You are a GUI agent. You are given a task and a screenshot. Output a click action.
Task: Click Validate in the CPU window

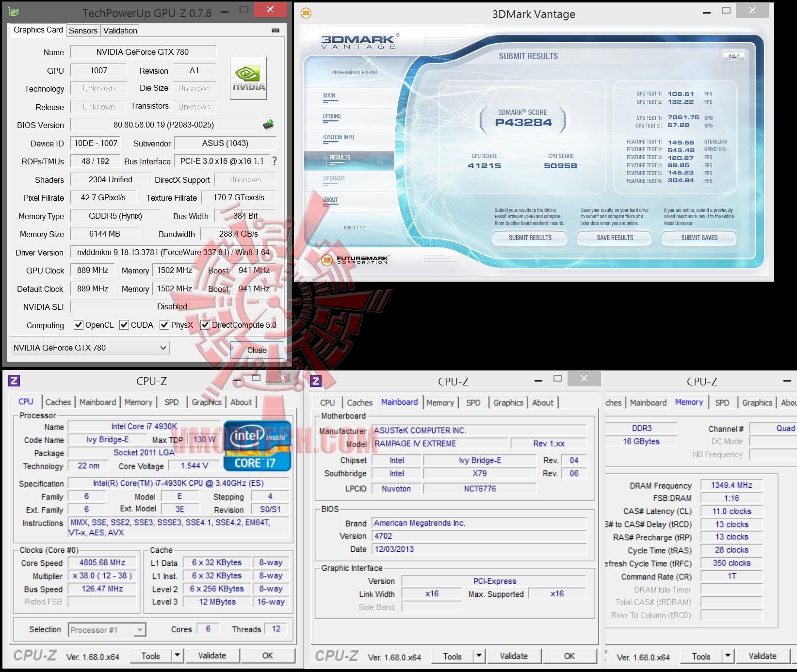(x=212, y=656)
